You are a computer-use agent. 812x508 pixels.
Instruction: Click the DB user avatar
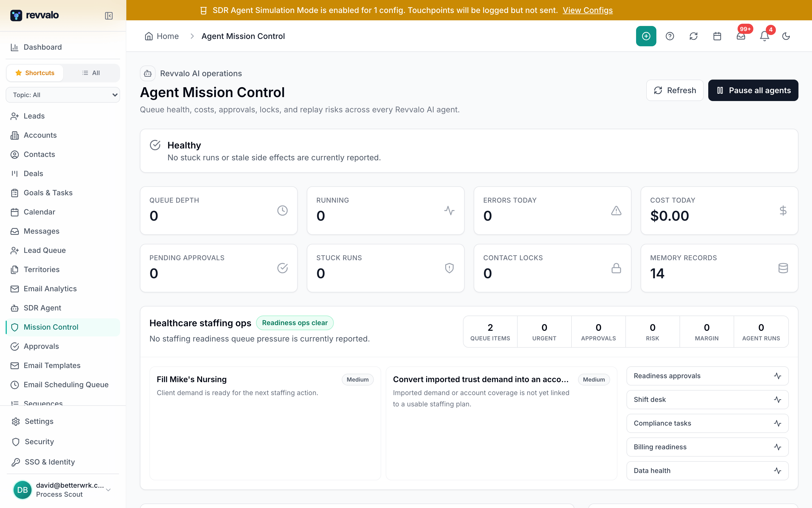23,490
